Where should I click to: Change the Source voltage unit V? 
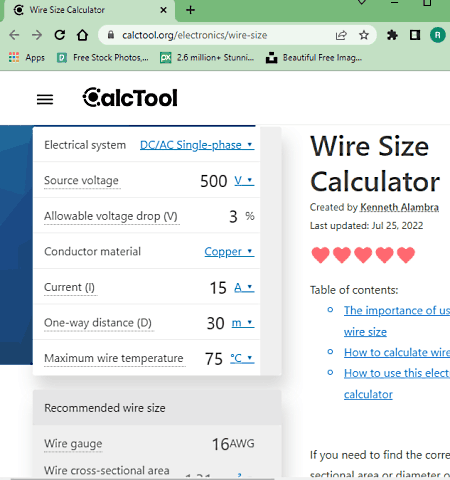click(244, 180)
